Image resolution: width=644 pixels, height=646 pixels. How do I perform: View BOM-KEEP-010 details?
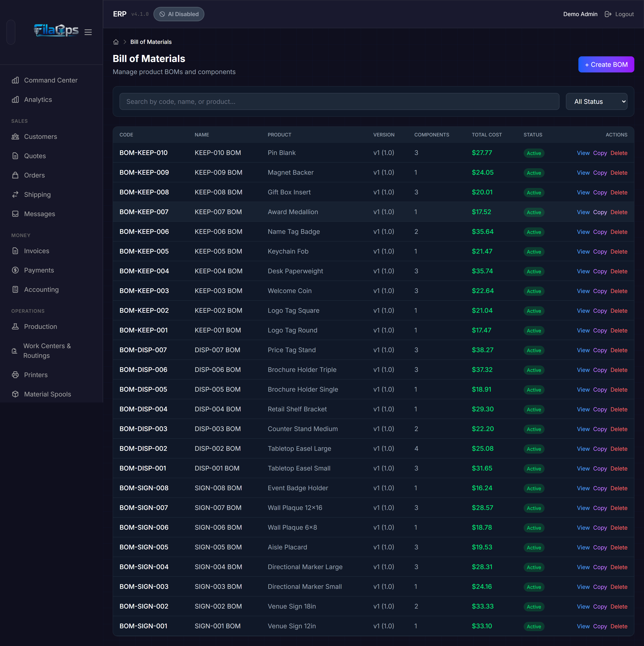pyautogui.click(x=583, y=153)
